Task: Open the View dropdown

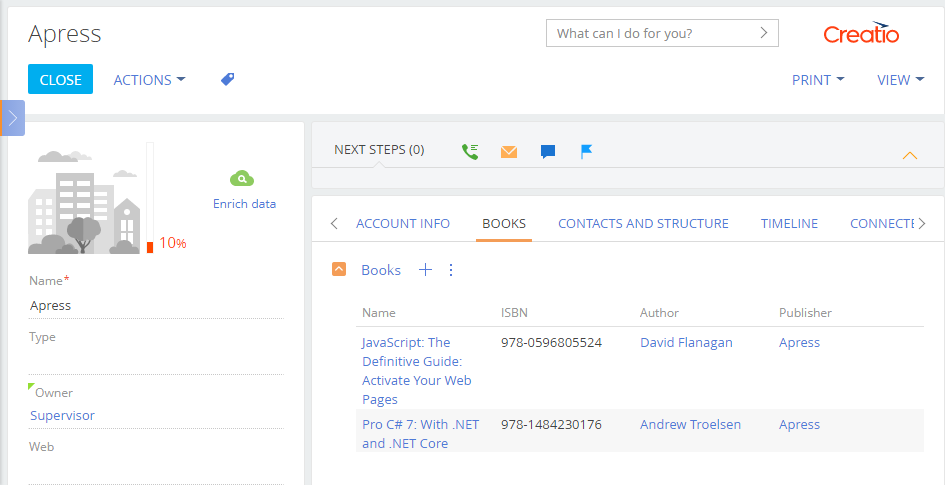Action: (900, 80)
